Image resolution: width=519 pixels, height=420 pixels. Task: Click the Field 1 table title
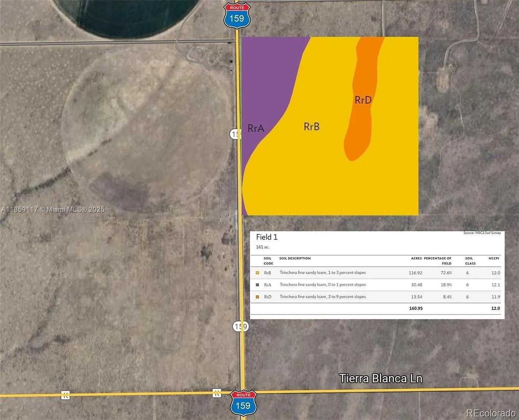click(267, 237)
